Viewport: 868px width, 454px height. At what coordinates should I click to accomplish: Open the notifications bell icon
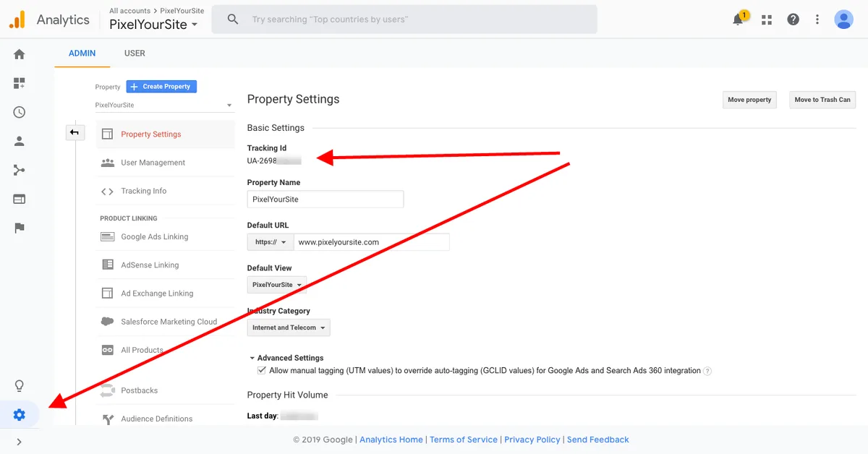pos(739,19)
